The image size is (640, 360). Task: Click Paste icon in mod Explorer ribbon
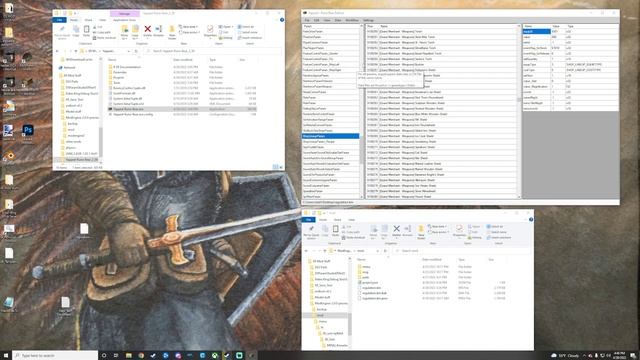tap(336, 231)
